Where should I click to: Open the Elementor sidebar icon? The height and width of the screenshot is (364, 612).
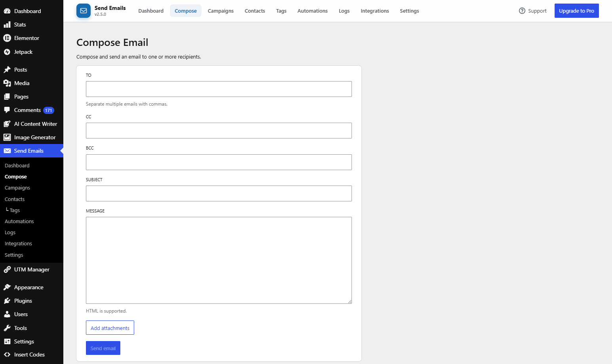[7, 38]
